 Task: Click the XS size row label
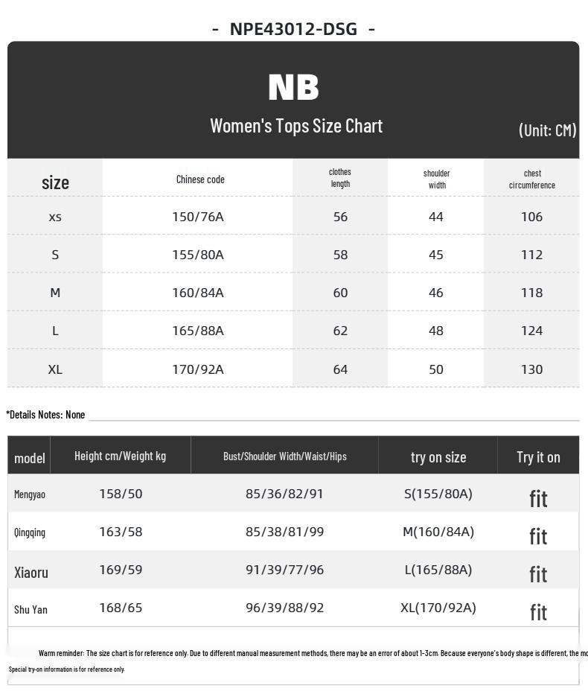[55, 217]
